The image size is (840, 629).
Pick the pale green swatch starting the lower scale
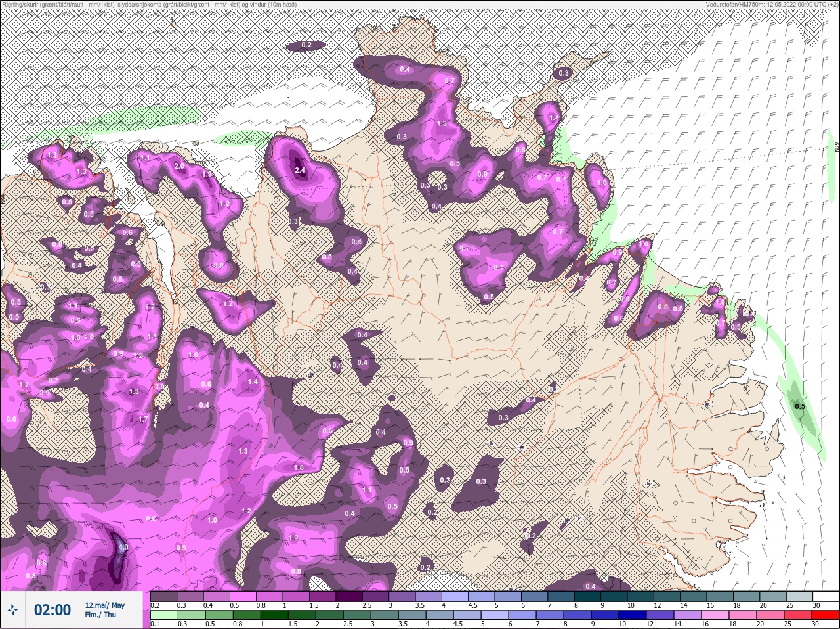163,615
